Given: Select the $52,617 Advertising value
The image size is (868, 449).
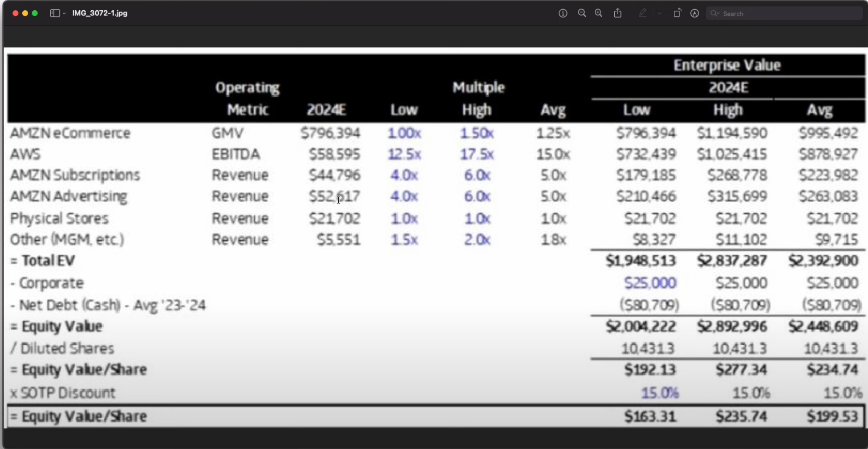Looking at the screenshot, I should (x=335, y=196).
